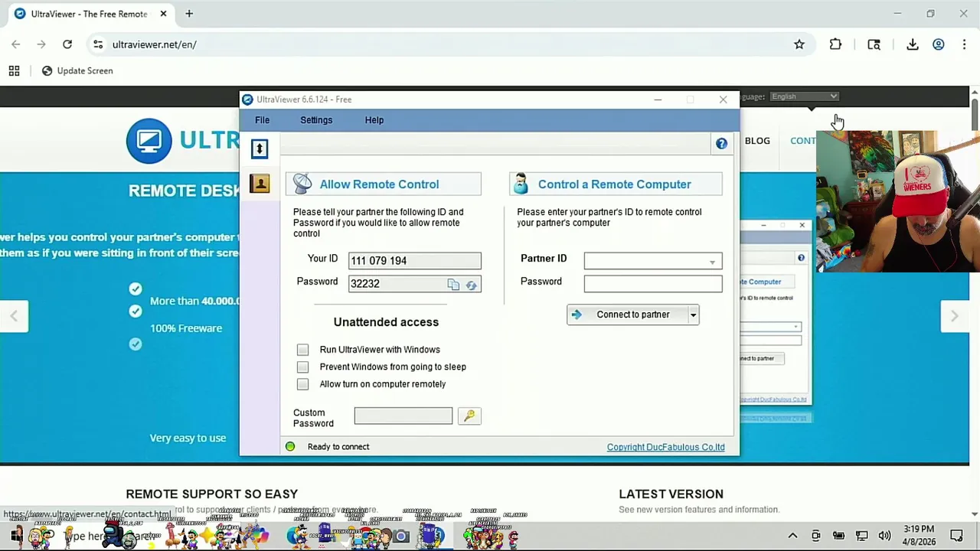
Task: Show hidden system tray icons chevron
Action: click(x=792, y=536)
